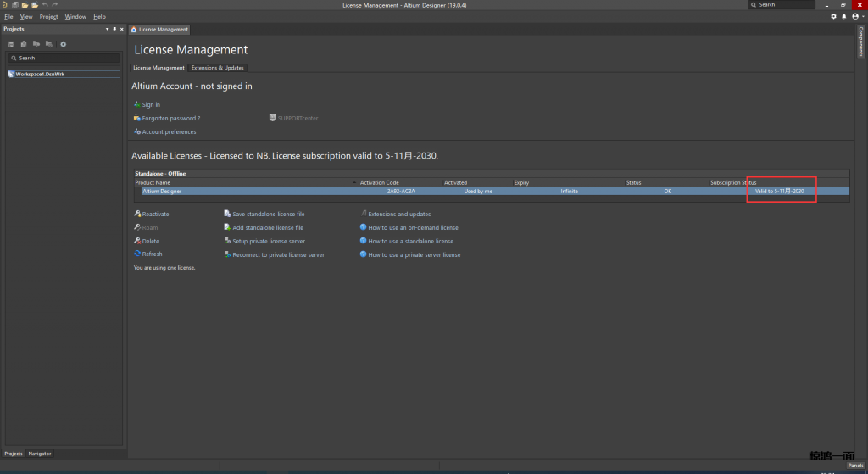Open the Projects panel dropdown arrow
The height and width of the screenshot is (474, 868).
point(107,29)
